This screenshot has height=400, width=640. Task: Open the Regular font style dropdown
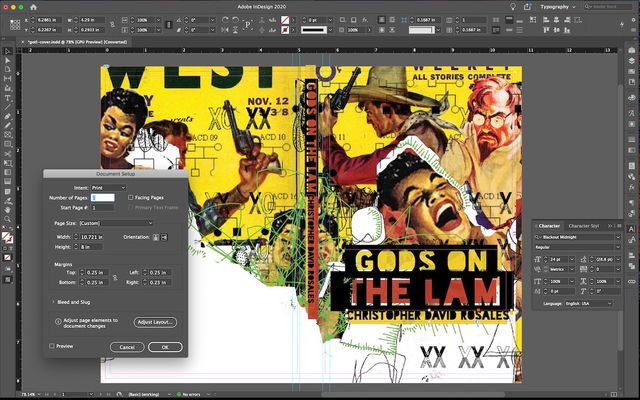pyautogui.click(x=618, y=247)
